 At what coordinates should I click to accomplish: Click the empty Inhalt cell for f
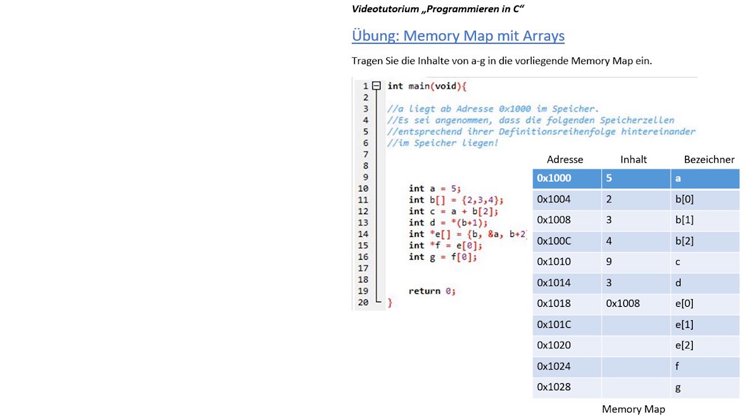[x=635, y=366]
